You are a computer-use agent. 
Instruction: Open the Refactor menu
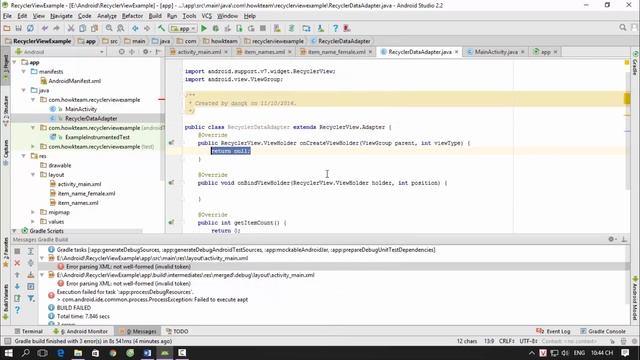point(132,16)
